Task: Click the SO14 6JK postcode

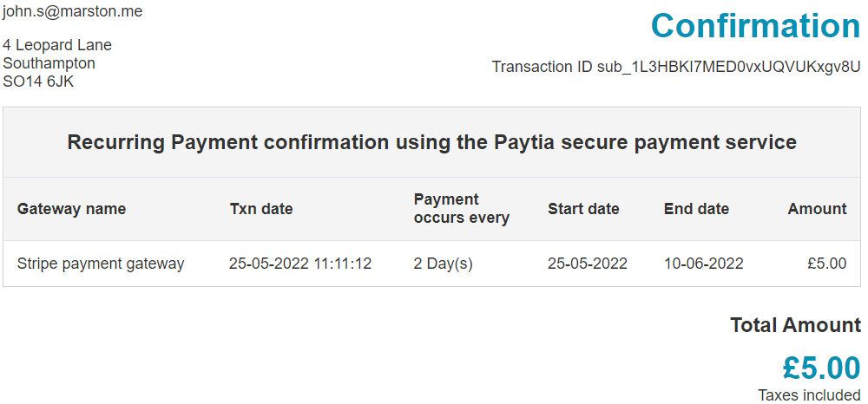Action: (38, 81)
